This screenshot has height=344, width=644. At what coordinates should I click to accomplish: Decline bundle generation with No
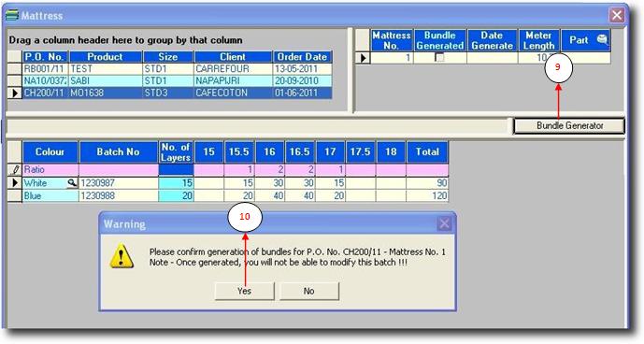tap(308, 291)
